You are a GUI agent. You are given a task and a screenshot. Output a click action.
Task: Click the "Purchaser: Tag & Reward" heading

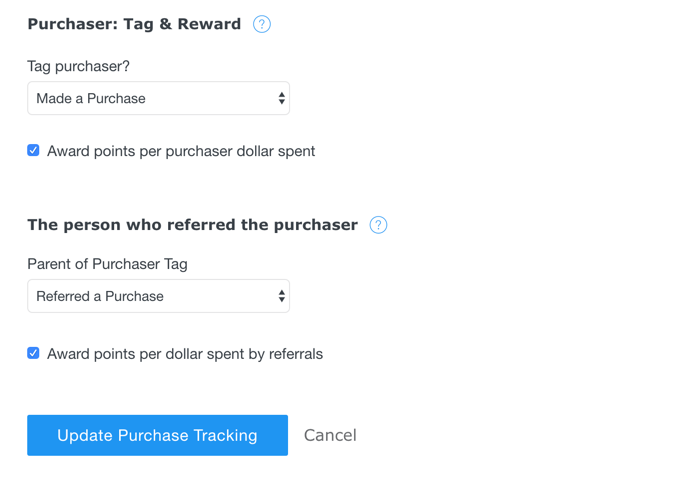[134, 24]
